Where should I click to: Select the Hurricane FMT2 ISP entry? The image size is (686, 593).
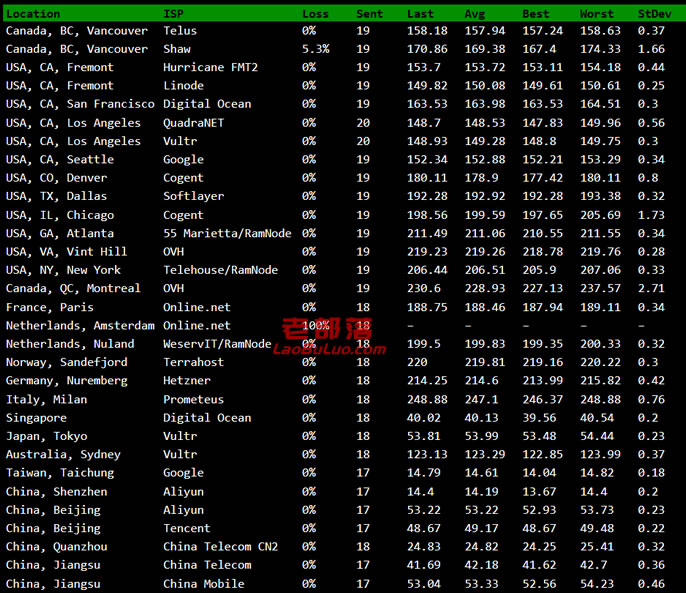[x=210, y=67]
